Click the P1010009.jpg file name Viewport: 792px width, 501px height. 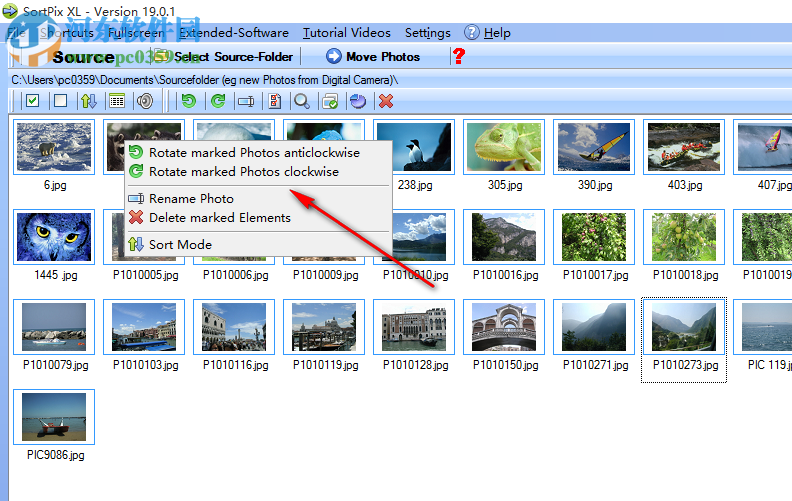click(x=326, y=275)
